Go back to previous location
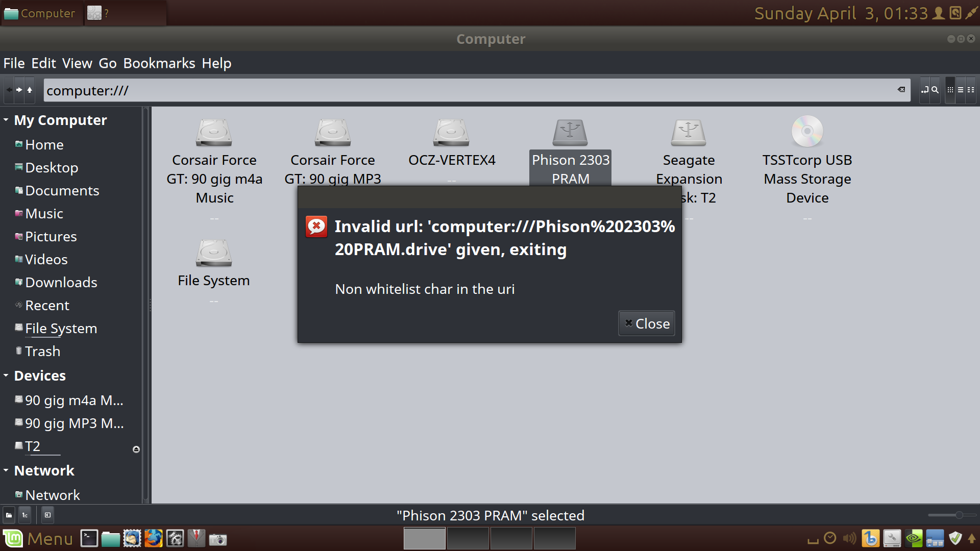The image size is (980, 551). [x=9, y=90]
